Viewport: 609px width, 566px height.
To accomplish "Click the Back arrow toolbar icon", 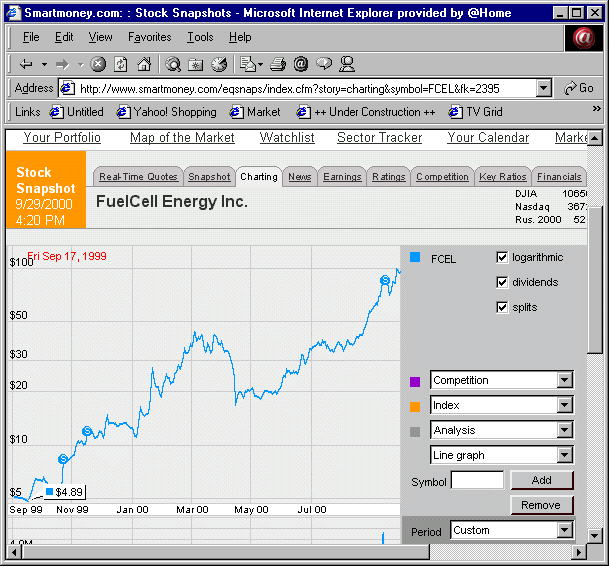I will click(26, 64).
